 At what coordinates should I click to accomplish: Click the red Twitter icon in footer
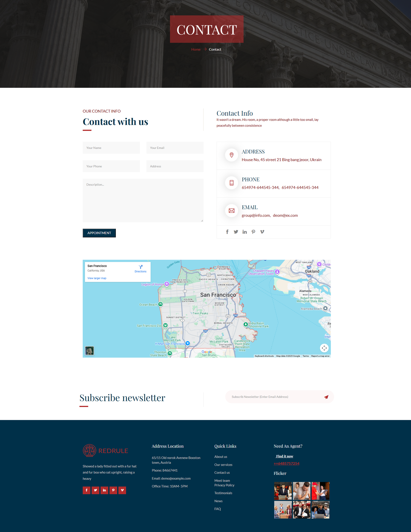[x=95, y=490]
